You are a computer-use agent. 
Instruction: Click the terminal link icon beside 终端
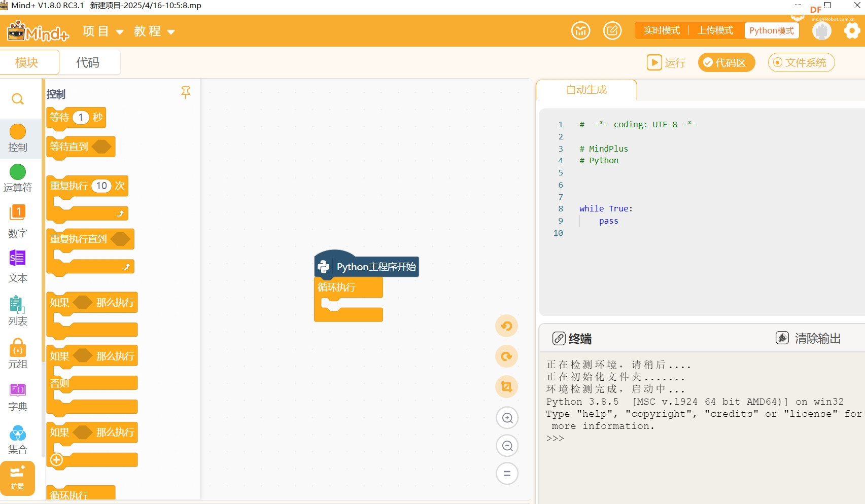click(559, 339)
